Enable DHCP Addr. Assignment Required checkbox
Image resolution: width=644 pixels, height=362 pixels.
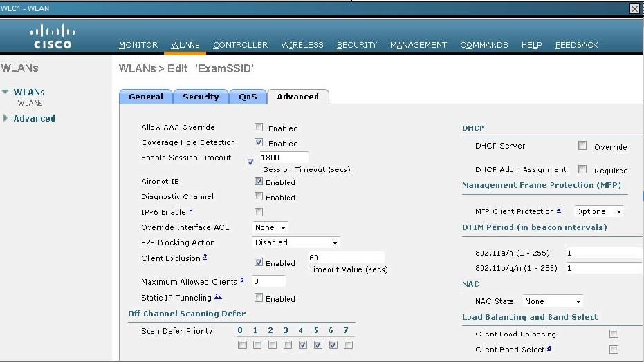point(582,169)
